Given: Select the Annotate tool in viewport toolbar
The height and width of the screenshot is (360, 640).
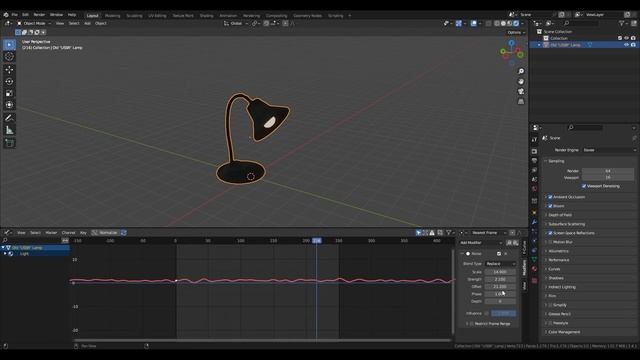Looking at the screenshot, I should pos(9,118).
